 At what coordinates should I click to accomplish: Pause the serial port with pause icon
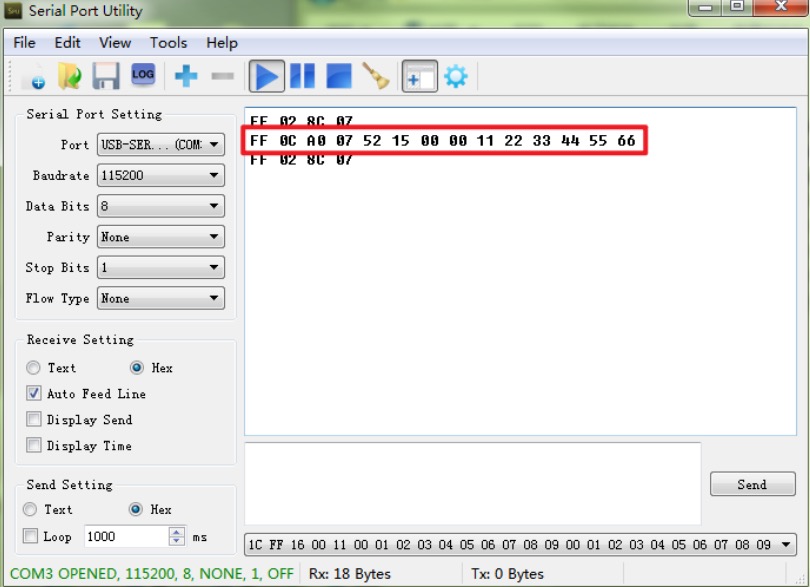[x=303, y=76]
